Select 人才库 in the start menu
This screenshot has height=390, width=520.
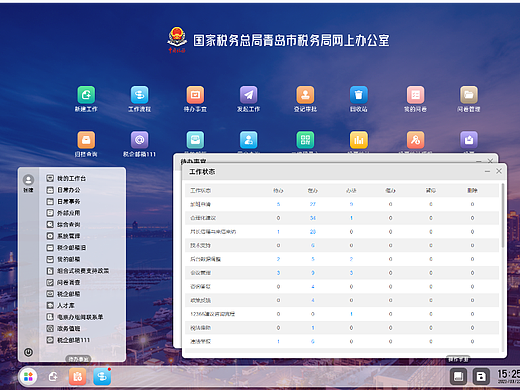click(60, 305)
